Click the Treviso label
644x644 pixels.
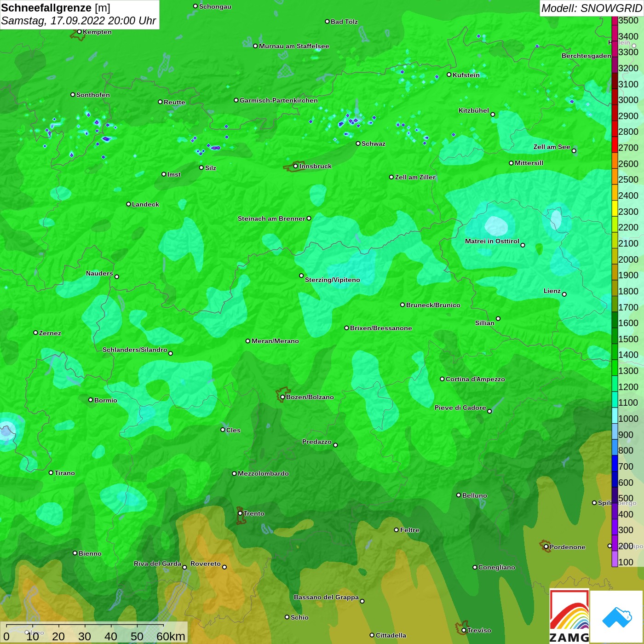tap(479, 630)
